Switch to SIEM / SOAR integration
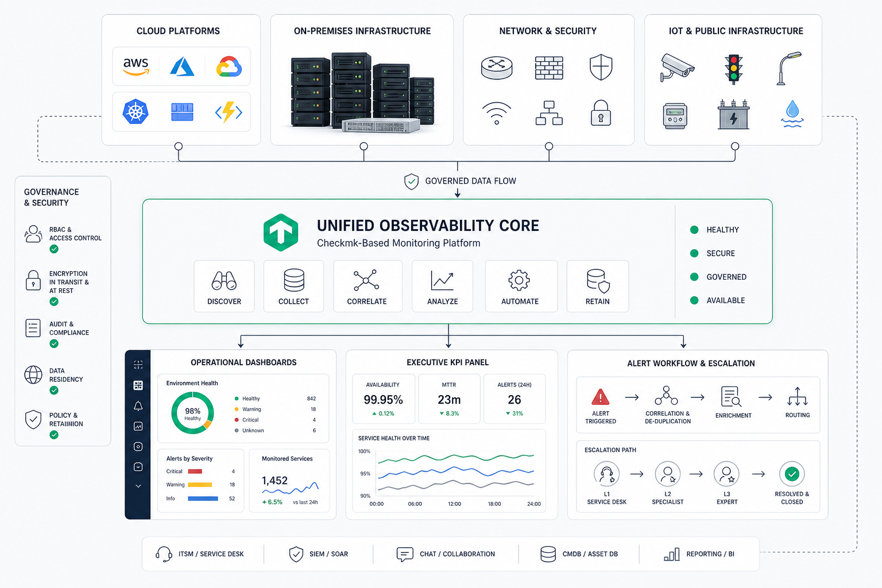 tap(319, 554)
